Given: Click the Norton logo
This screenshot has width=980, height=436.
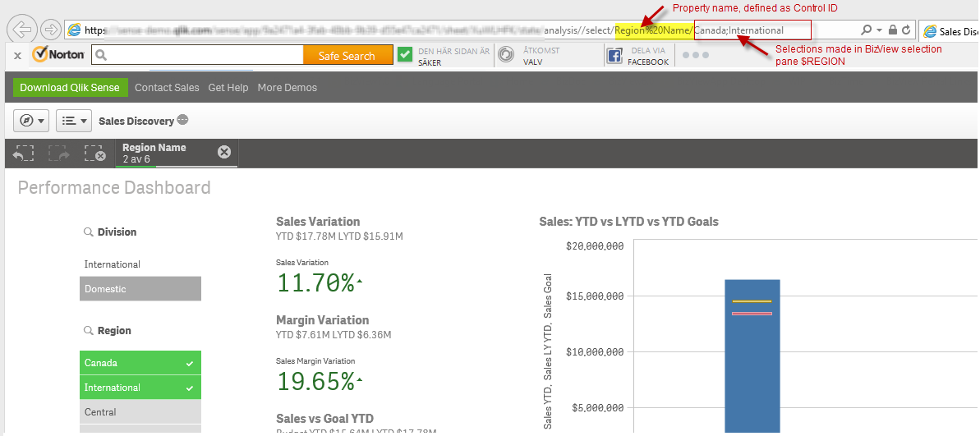Looking at the screenshot, I should [59, 54].
